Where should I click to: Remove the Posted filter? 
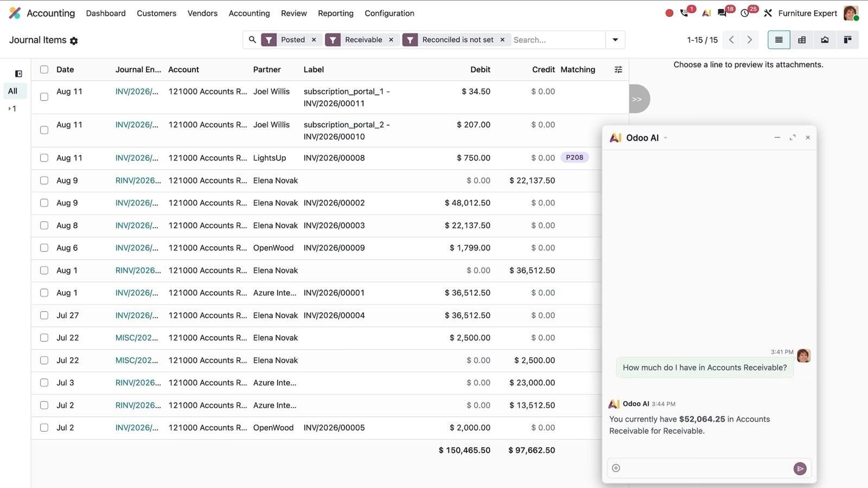[314, 40]
